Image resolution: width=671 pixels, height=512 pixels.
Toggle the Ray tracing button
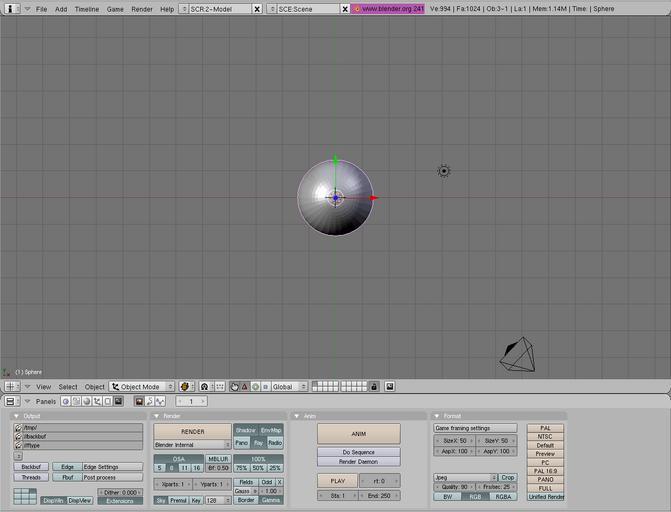[258, 442]
